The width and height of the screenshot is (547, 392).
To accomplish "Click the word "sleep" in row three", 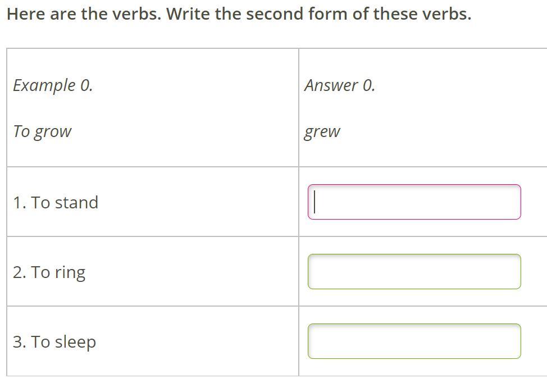I will 75,343.
